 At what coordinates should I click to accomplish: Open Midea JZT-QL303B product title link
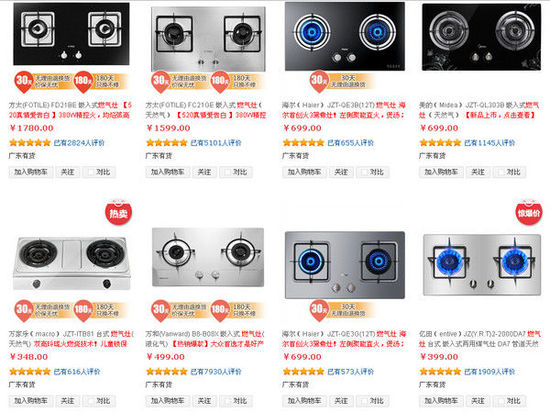(x=479, y=110)
